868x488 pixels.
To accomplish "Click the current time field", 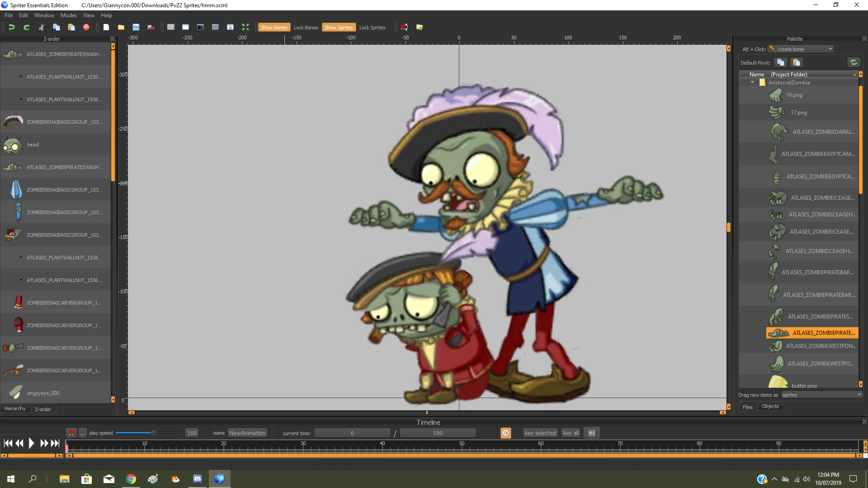I will click(x=352, y=433).
